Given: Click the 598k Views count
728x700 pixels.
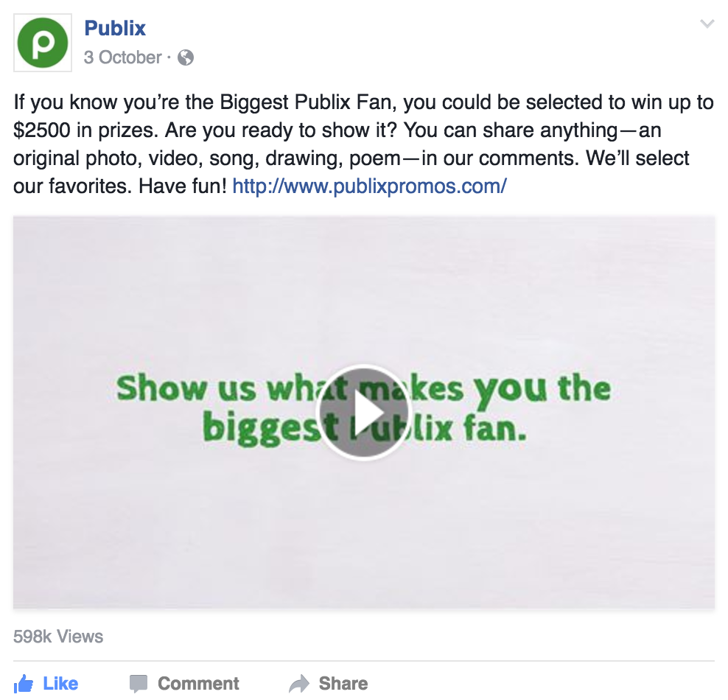Looking at the screenshot, I should [58, 637].
